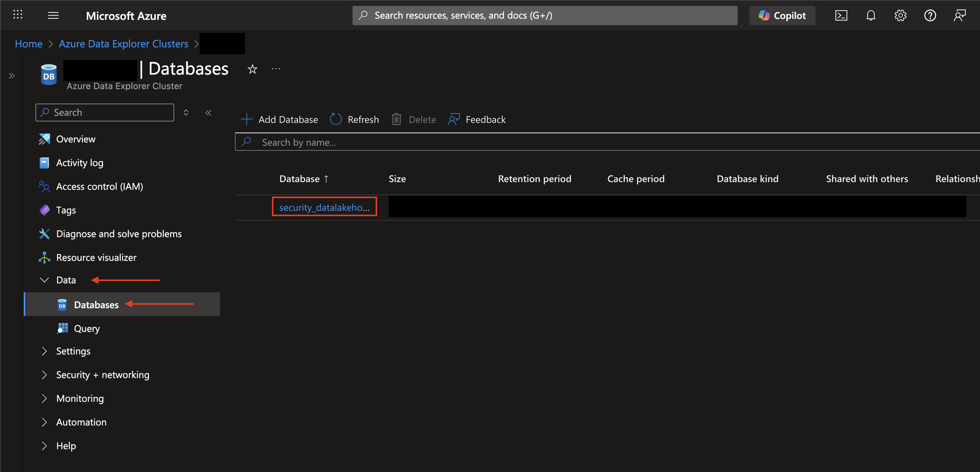Open the security_datalakeho... database link
Viewport: 980px width, 472px height.
(x=324, y=207)
